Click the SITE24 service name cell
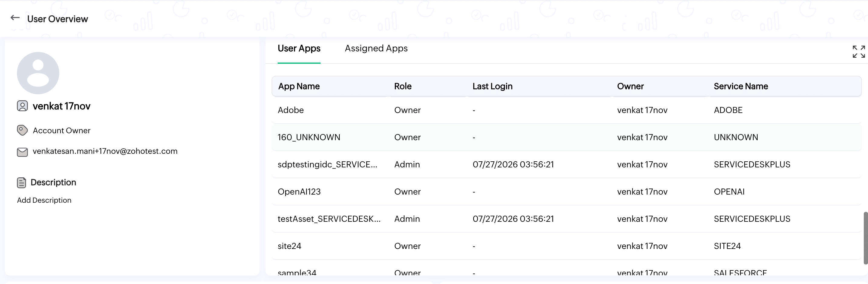868x284 pixels. click(x=727, y=246)
